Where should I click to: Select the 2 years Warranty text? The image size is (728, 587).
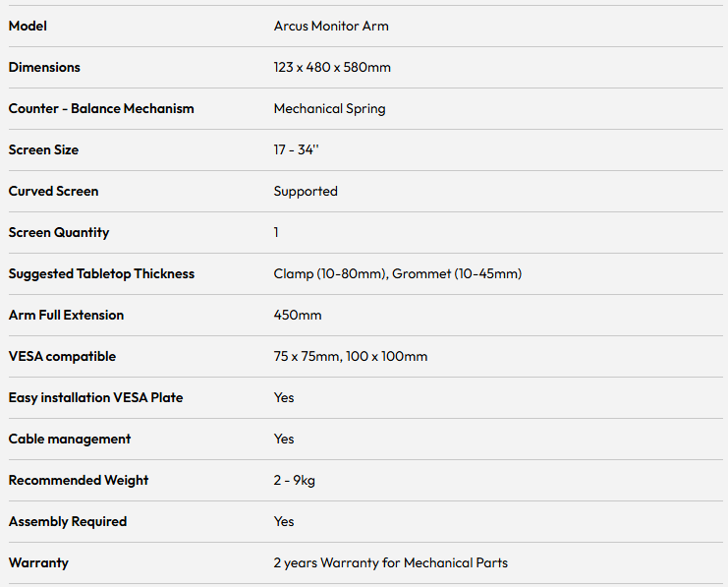pyautogui.click(x=391, y=563)
